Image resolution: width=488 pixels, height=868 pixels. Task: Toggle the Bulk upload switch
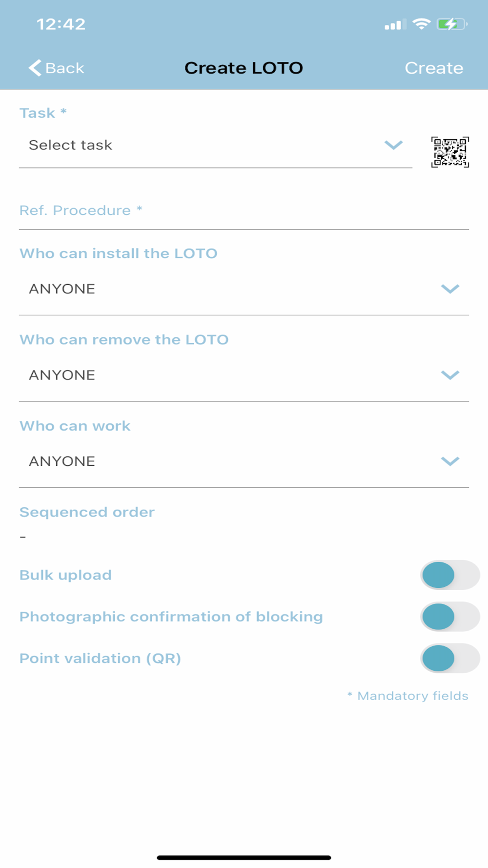pos(449,575)
